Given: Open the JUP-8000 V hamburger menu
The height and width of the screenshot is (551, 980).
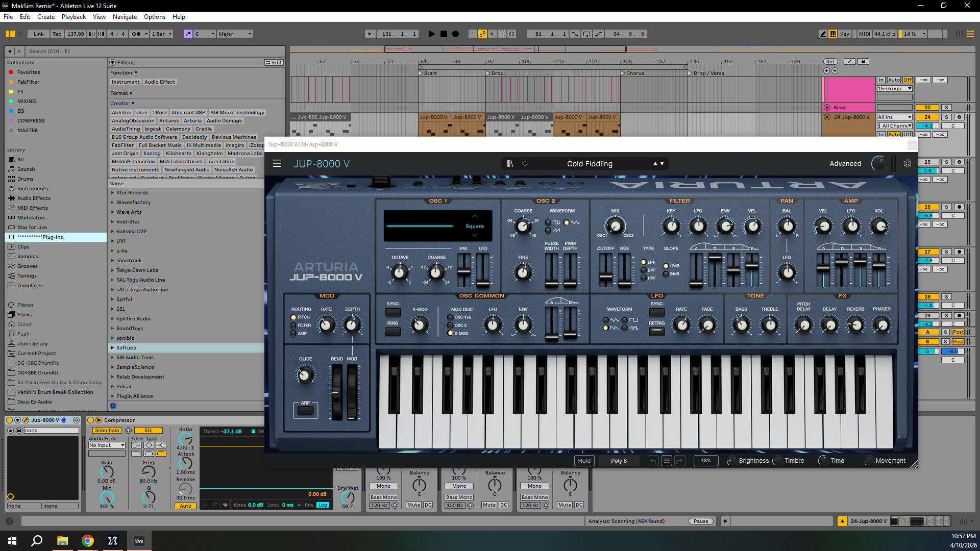Looking at the screenshot, I should pos(277,164).
